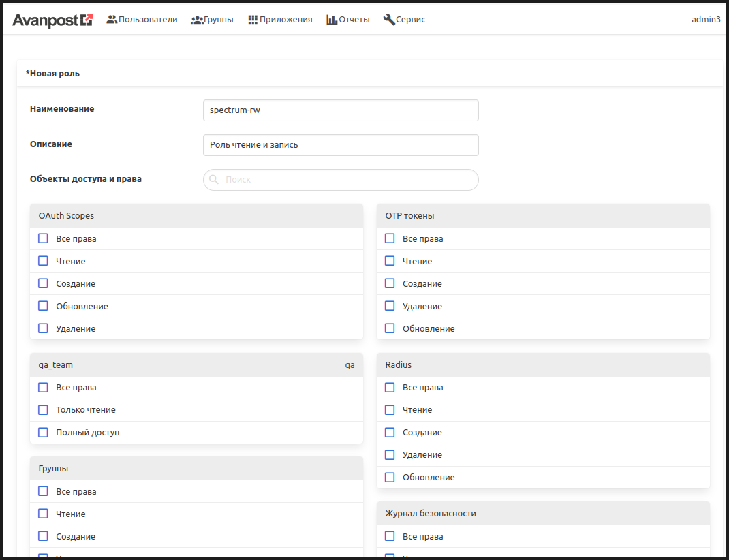The height and width of the screenshot is (560, 729).
Task: Click the Наименование input field
Action: point(341,110)
